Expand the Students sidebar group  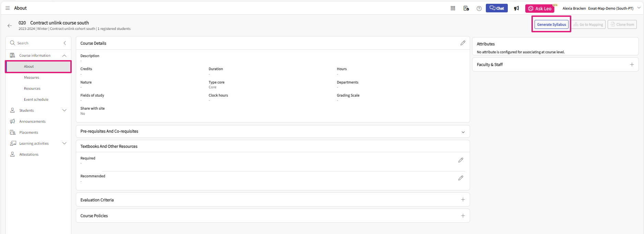64,110
